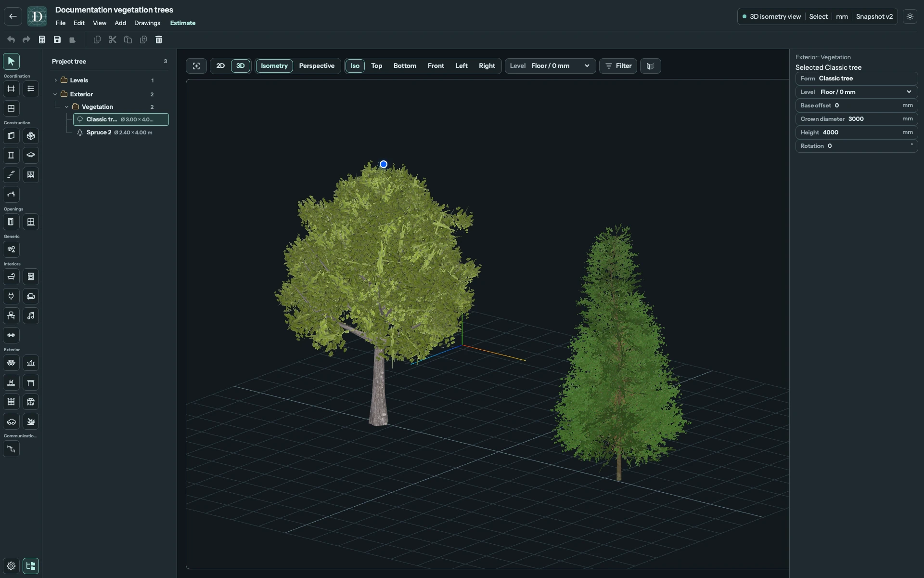
Task: Pick the bathtub interiors tool
Action: click(x=11, y=277)
